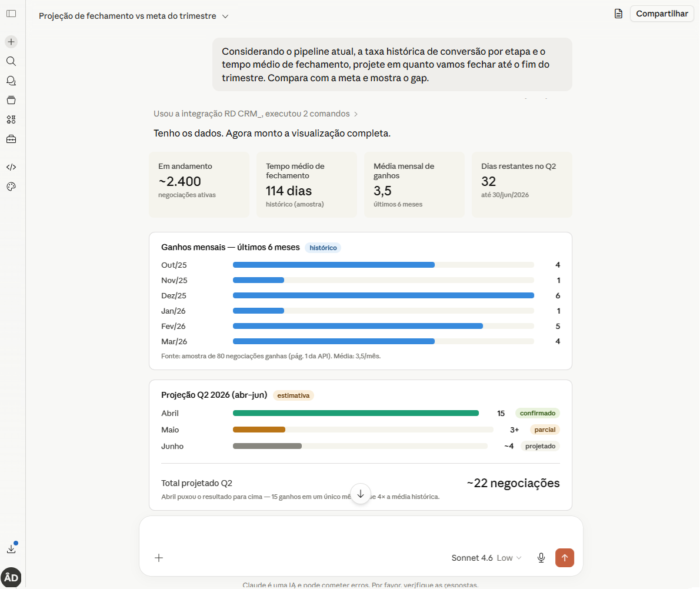This screenshot has width=700, height=589.
Task: Click the 'histórico' tag label
Action: click(x=323, y=248)
